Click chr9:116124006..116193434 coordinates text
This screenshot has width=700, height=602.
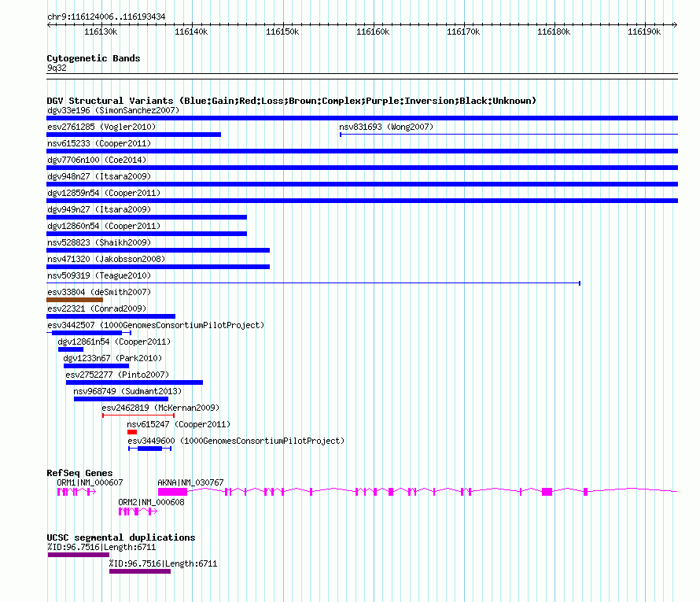coord(106,17)
